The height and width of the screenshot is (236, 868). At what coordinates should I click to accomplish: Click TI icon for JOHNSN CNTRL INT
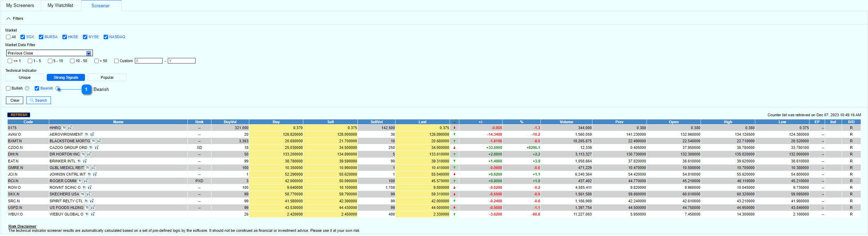tap(89, 174)
